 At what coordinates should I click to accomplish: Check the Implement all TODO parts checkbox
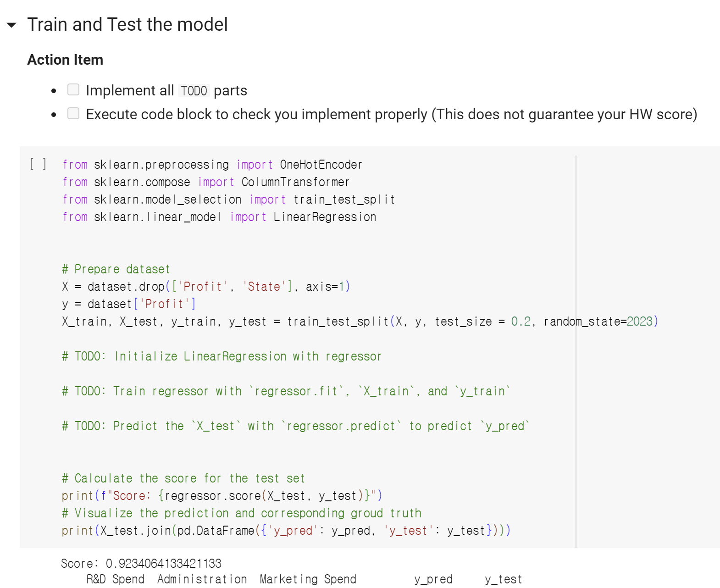click(73, 89)
